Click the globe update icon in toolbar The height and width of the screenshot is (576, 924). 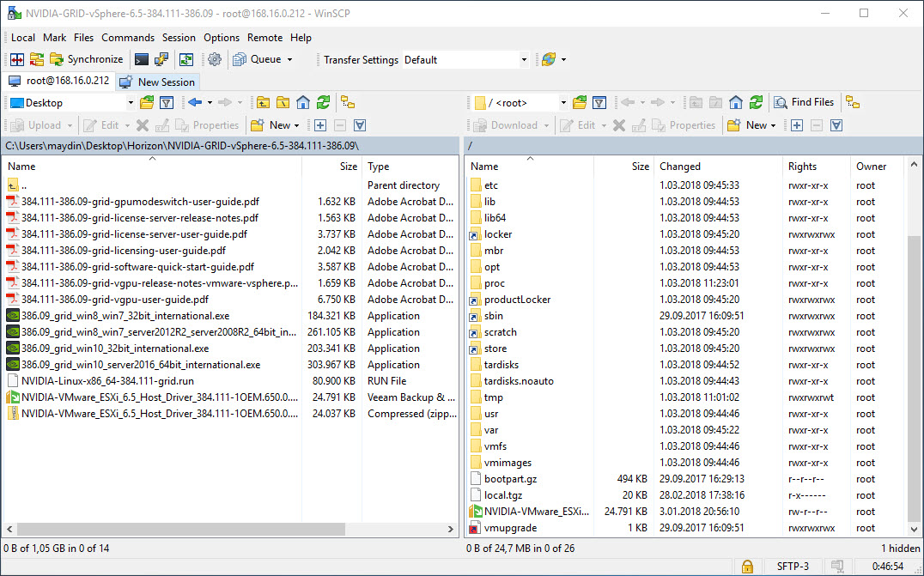pyautogui.click(x=549, y=59)
